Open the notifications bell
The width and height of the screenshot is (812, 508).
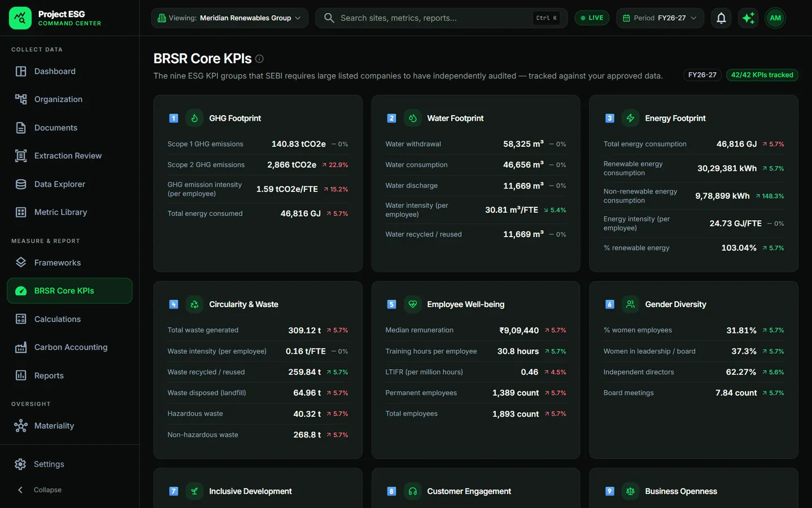pyautogui.click(x=721, y=18)
